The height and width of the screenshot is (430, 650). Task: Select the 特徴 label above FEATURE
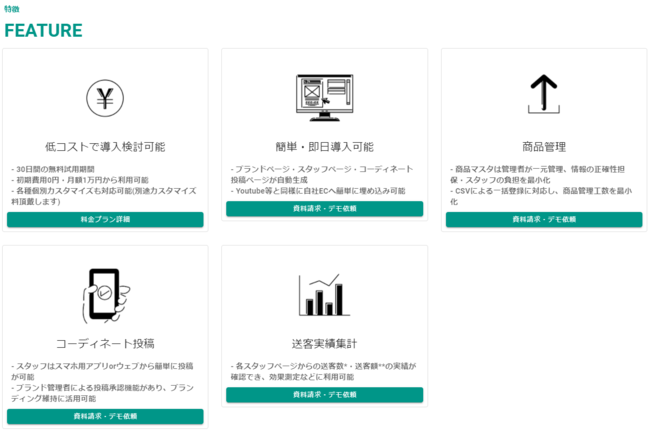tap(12, 9)
